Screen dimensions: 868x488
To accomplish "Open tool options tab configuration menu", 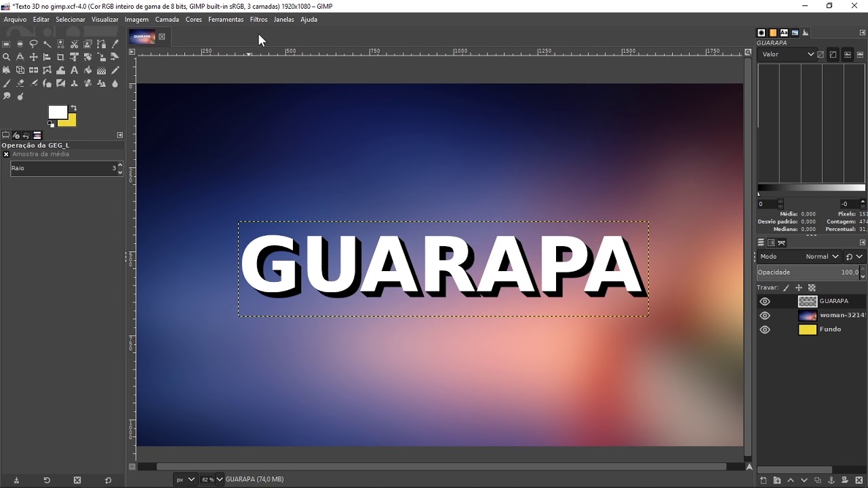I will [120, 135].
